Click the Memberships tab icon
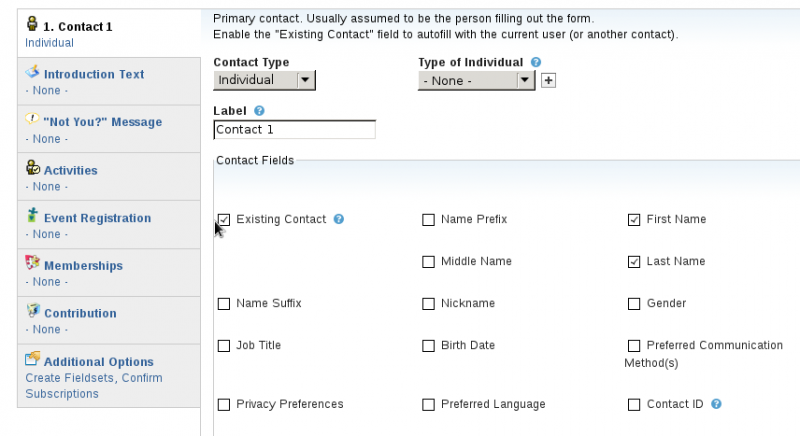The image size is (800, 436). click(x=32, y=263)
